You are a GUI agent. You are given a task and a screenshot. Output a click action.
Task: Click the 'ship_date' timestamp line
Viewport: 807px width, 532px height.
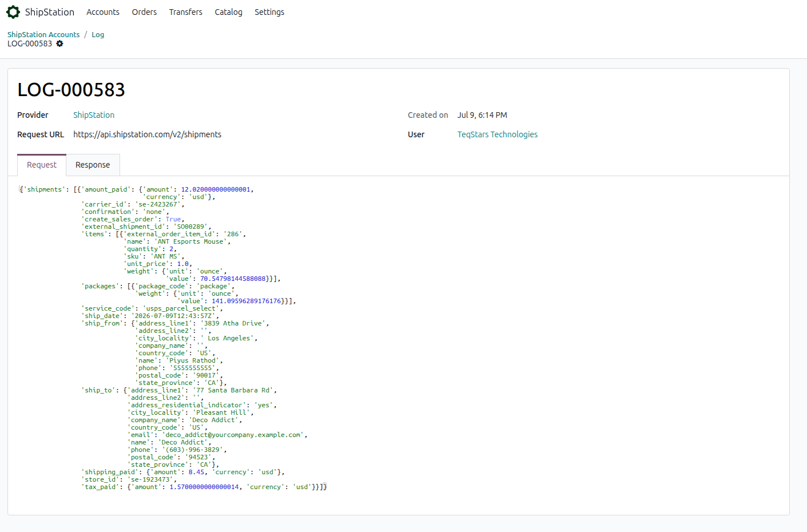[150, 316]
